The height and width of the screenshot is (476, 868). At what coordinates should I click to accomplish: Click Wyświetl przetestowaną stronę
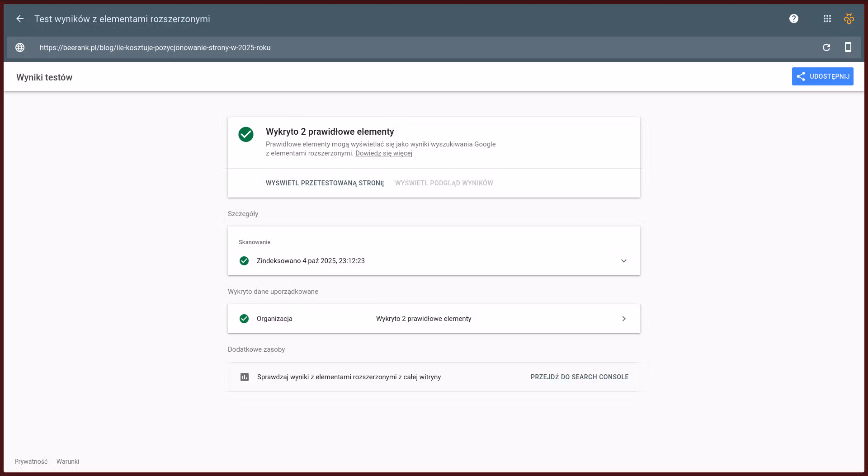[325, 183]
